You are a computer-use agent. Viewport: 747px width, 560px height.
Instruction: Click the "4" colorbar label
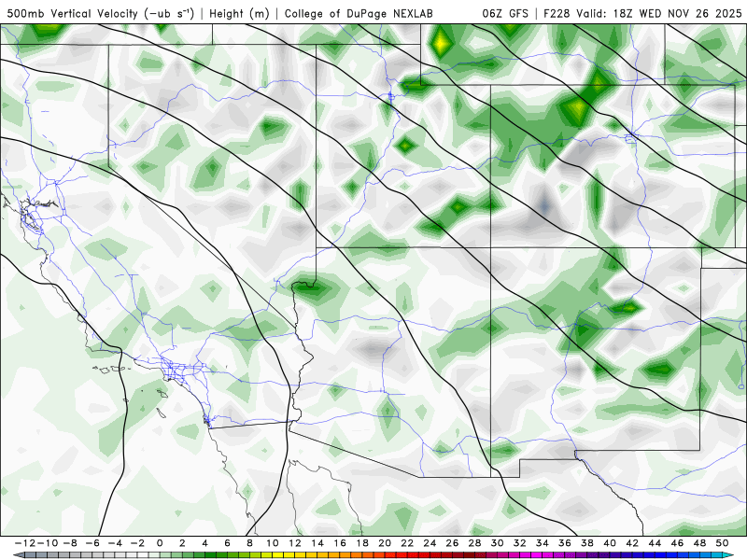point(204,543)
